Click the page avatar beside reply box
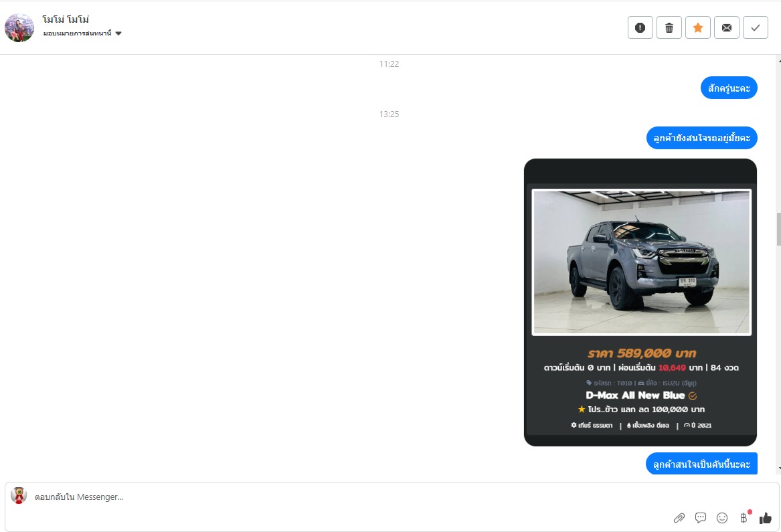This screenshot has width=781, height=532. click(19, 496)
